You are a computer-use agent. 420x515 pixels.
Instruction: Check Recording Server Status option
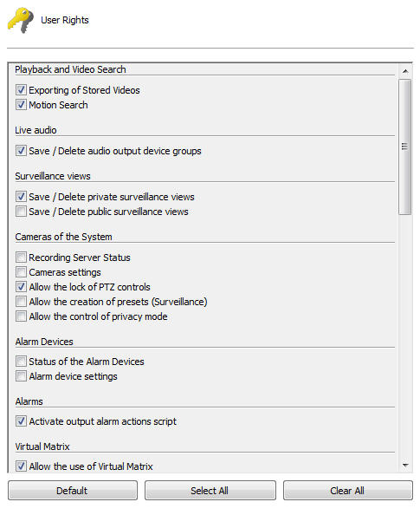point(21,257)
